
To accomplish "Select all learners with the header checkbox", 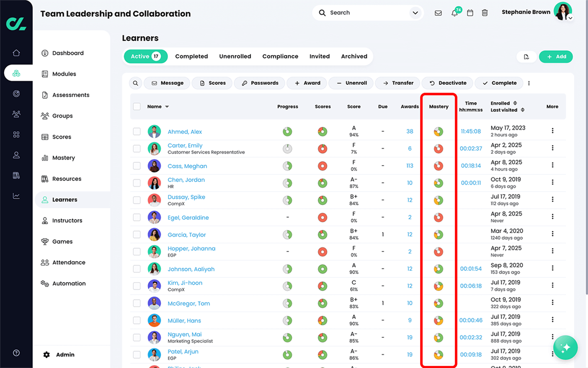I will [137, 106].
